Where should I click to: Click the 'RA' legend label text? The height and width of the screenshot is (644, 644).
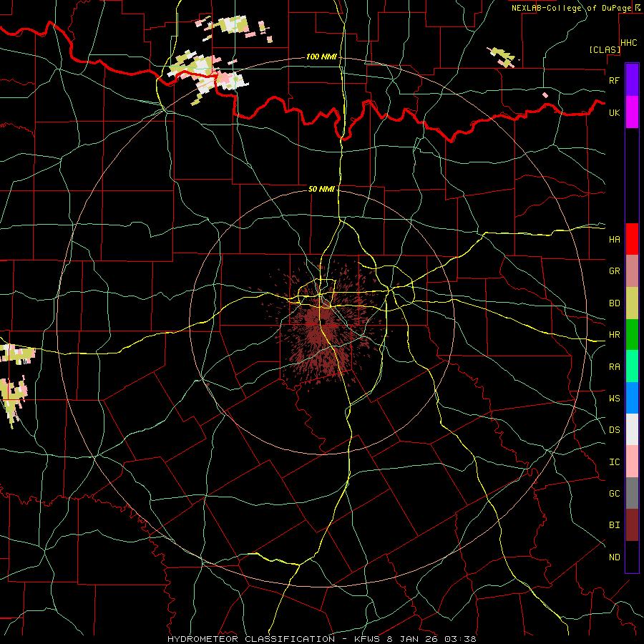pos(614,367)
